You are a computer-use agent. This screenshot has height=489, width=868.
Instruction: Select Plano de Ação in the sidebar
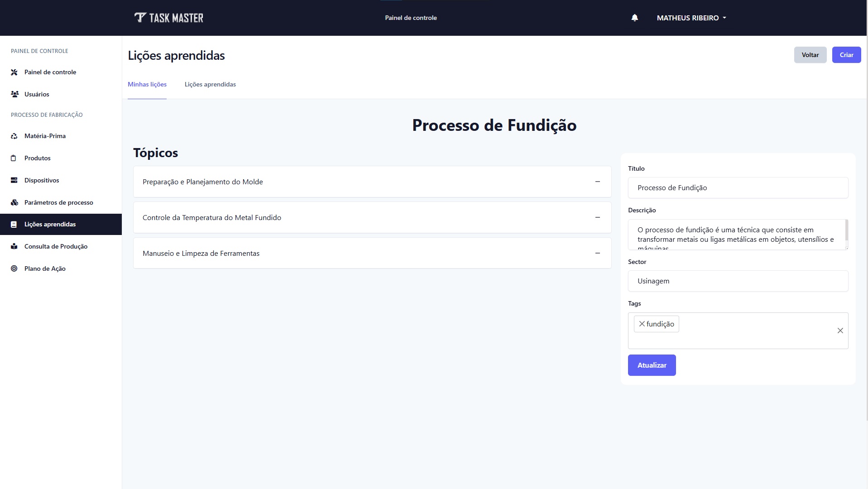click(44, 268)
